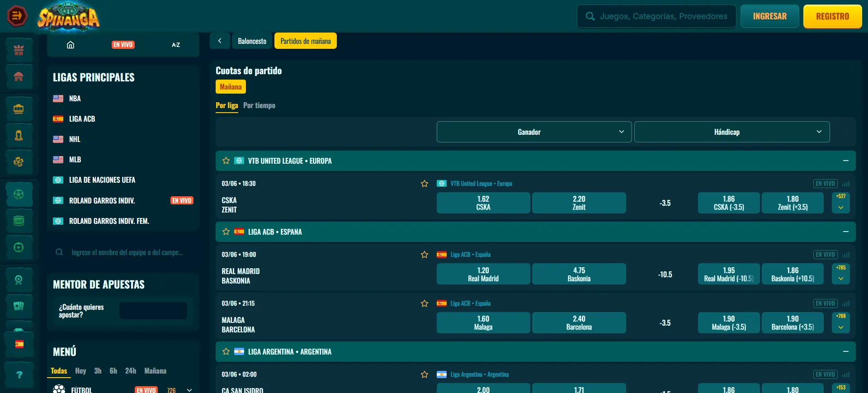Open the A-Z sports listing icon
The image size is (868, 393).
click(x=176, y=45)
